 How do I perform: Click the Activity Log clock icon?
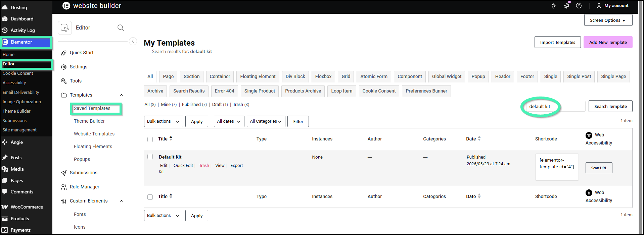[x=5, y=30]
